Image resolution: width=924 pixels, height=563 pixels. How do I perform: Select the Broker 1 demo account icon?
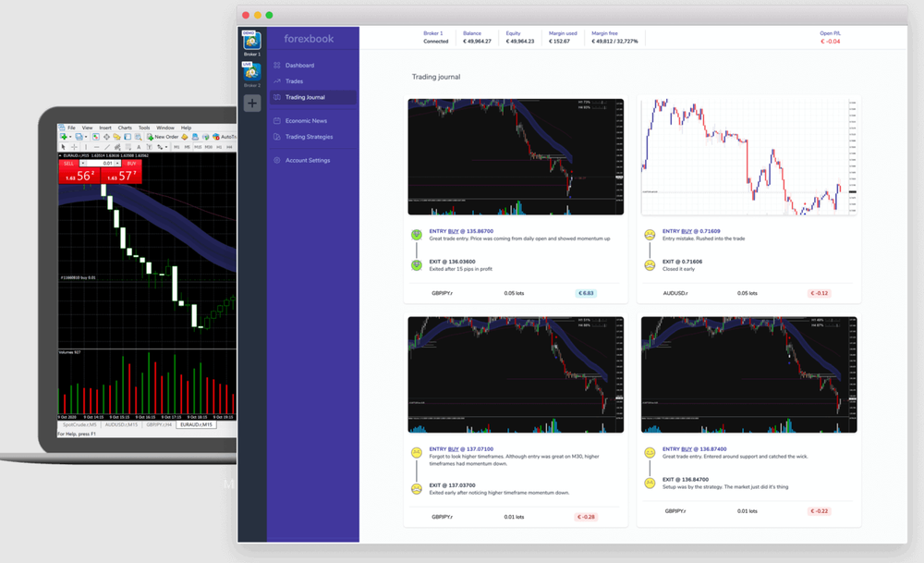251,41
